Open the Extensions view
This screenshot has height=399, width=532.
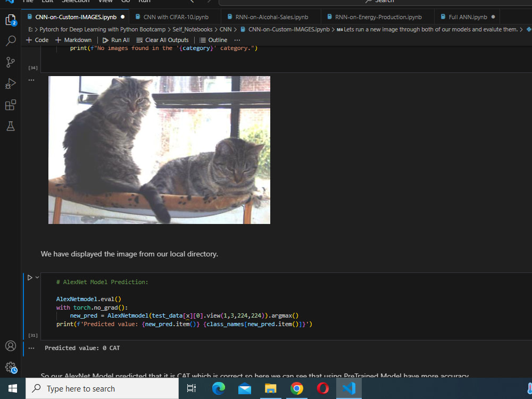pyautogui.click(x=11, y=105)
